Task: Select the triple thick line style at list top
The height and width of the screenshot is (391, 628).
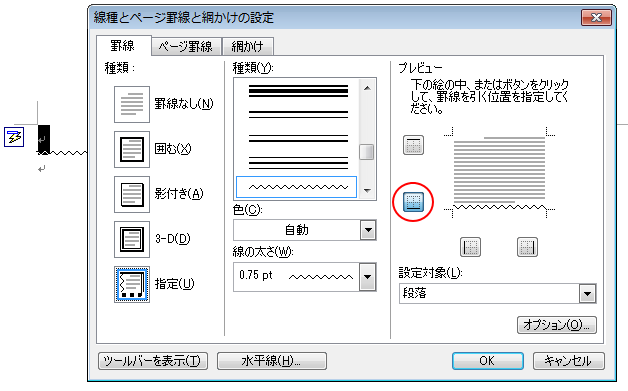Action: (x=298, y=91)
